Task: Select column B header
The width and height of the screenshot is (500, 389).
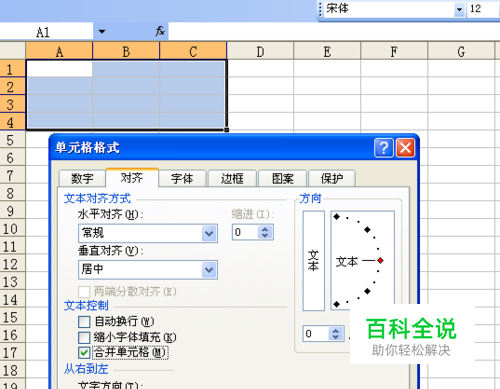Action: tap(126, 51)
